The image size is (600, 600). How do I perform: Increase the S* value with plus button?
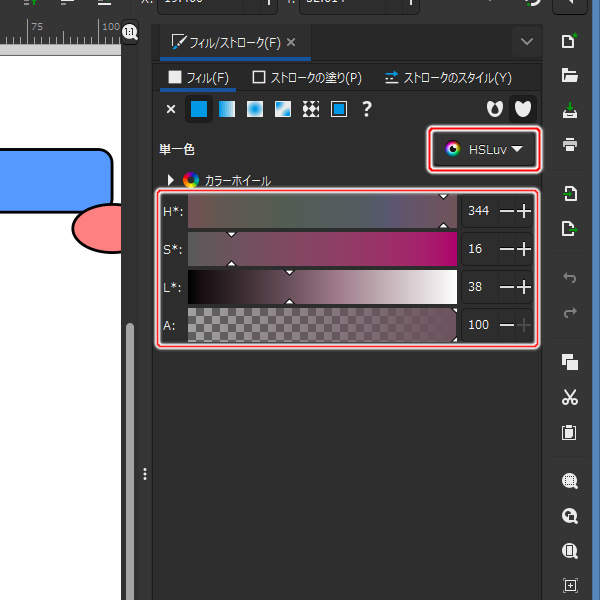524,249
